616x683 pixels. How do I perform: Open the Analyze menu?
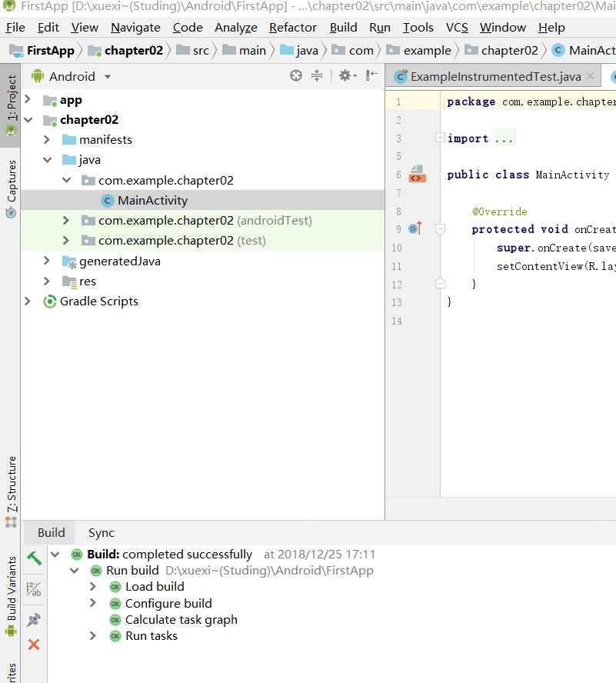(236, 28)
